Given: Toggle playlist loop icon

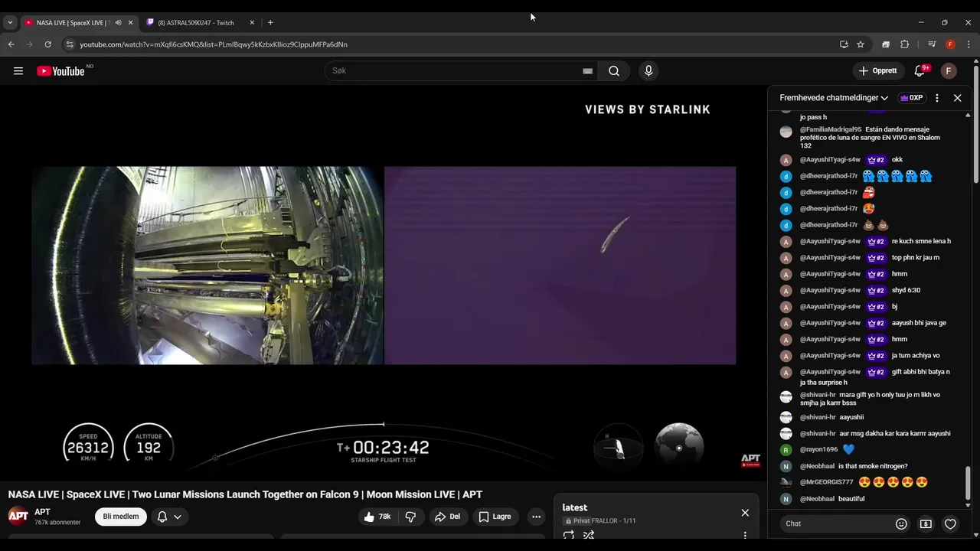Looking at the screenshot, I should 569,535.
